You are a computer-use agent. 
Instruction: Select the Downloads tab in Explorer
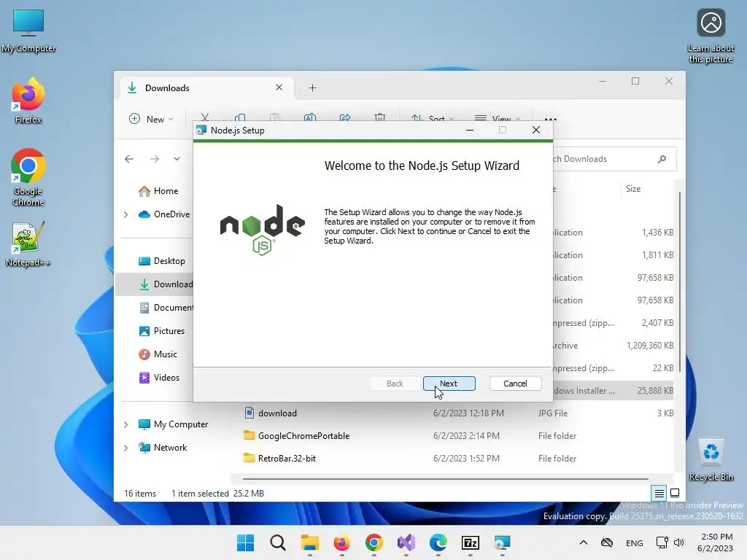[206, 87]
